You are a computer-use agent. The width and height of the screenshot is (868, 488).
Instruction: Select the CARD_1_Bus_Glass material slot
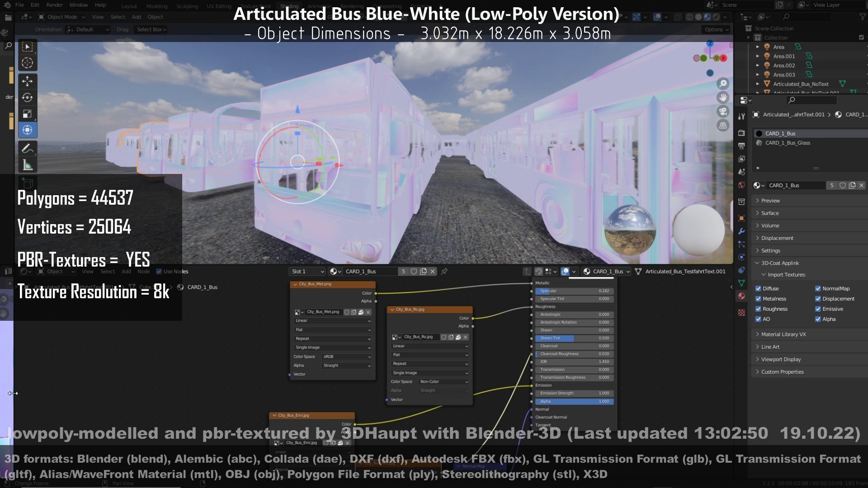click(x=809, y=143)
